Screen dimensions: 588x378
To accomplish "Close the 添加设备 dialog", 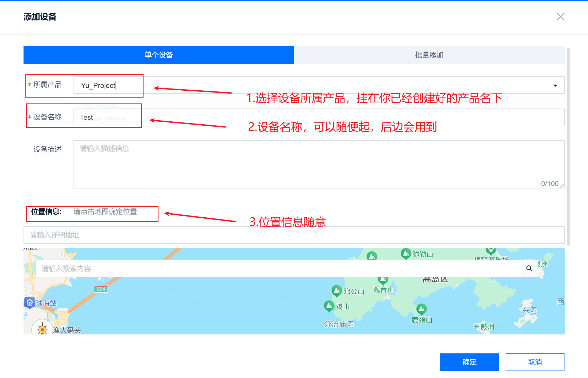I will point(560,17).
